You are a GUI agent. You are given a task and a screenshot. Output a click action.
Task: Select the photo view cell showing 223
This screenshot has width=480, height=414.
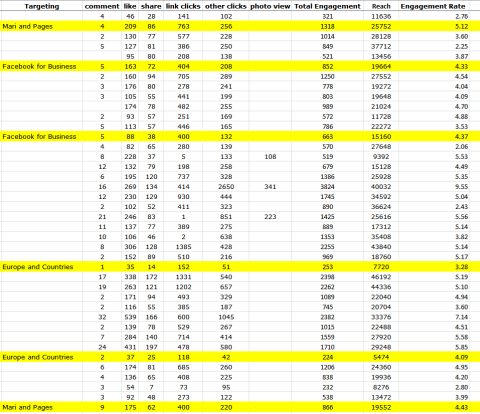click(270, 217)
